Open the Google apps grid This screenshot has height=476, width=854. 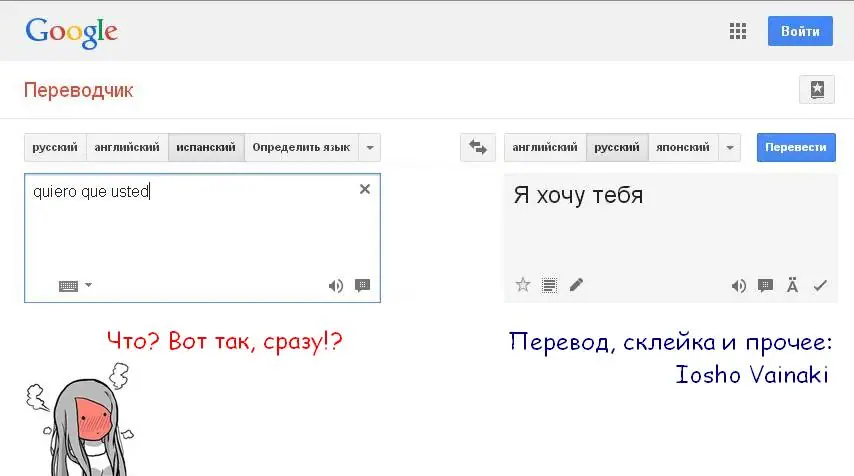click(x=738, y=31)
